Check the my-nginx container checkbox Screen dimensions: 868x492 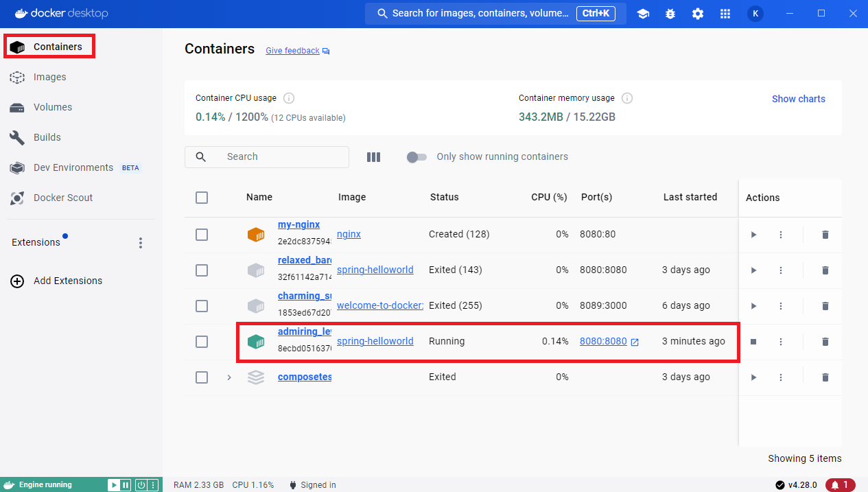pos(202,235)
